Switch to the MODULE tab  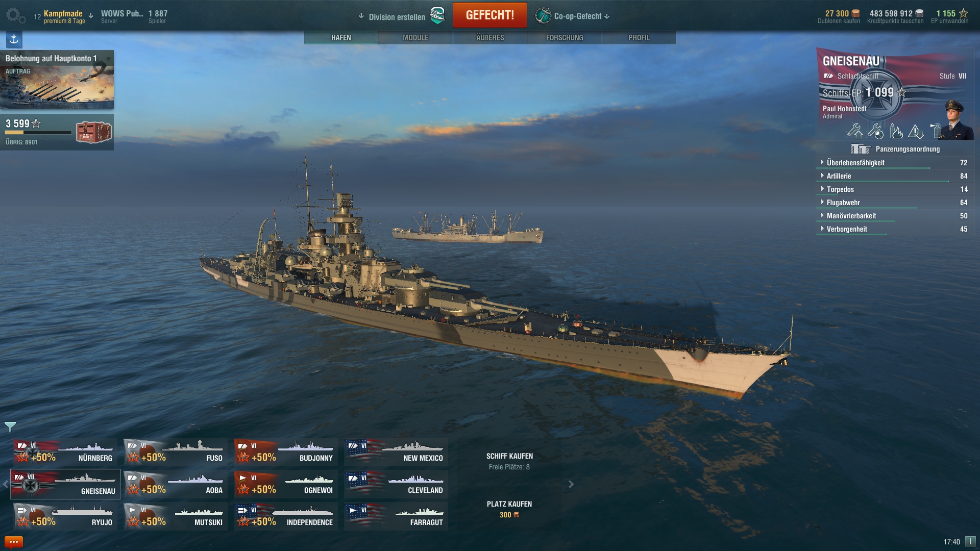coord(415,38)
